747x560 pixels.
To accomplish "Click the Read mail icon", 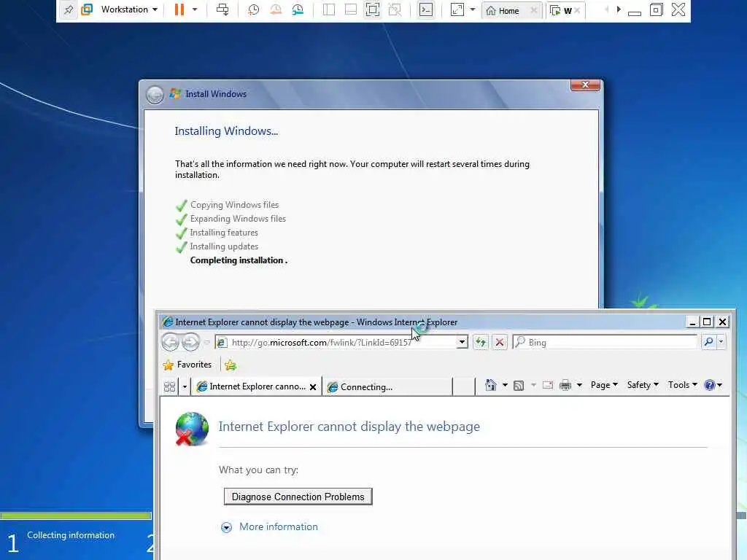I will [x=548, y=385].
